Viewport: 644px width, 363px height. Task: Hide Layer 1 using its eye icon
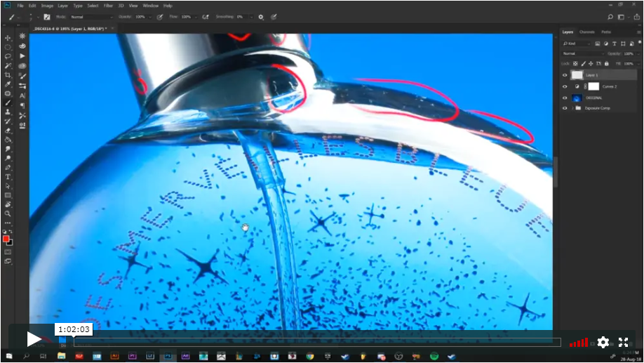coord(565,75)
